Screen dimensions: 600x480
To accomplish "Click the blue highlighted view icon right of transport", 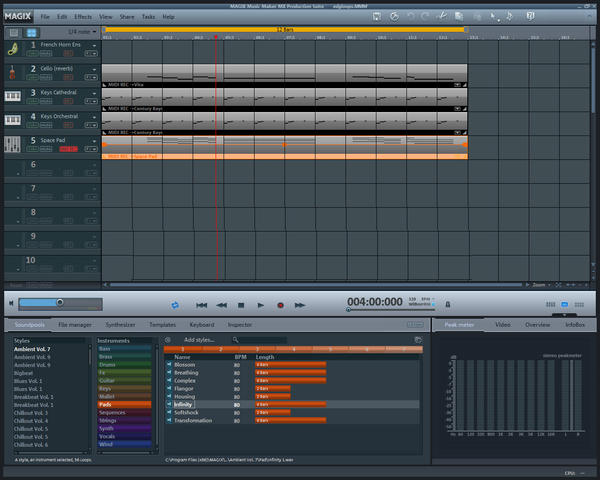I will pyautogui.click(x=564, y=304).
